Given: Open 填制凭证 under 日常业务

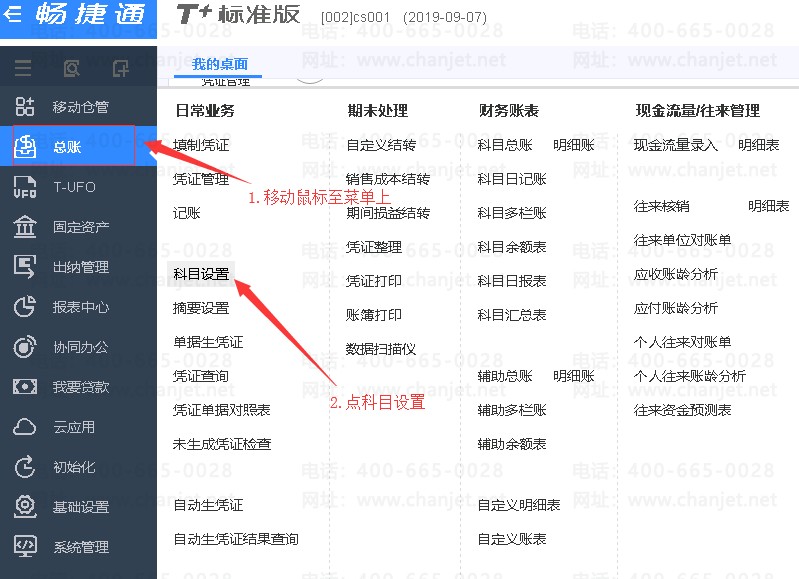Looking at the screenshot, I should point(201,145).
